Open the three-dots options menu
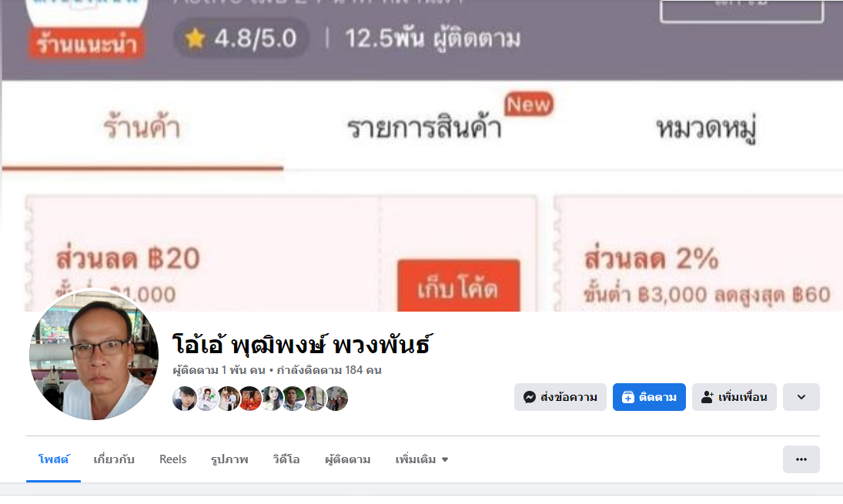This screenshot has height=504, width=843. click(x=801, y=459)
